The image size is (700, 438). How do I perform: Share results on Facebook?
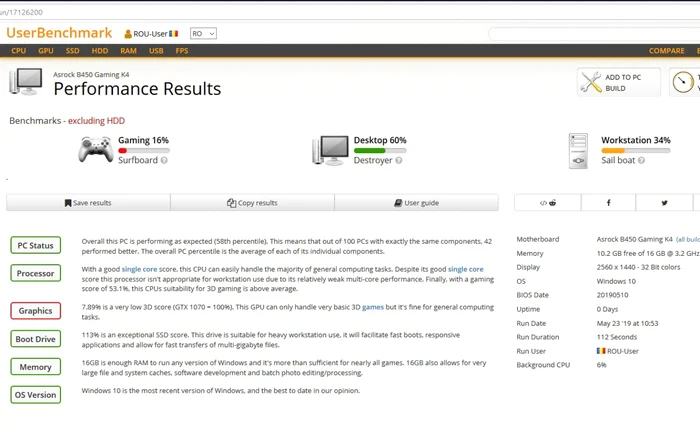point(608,203)
